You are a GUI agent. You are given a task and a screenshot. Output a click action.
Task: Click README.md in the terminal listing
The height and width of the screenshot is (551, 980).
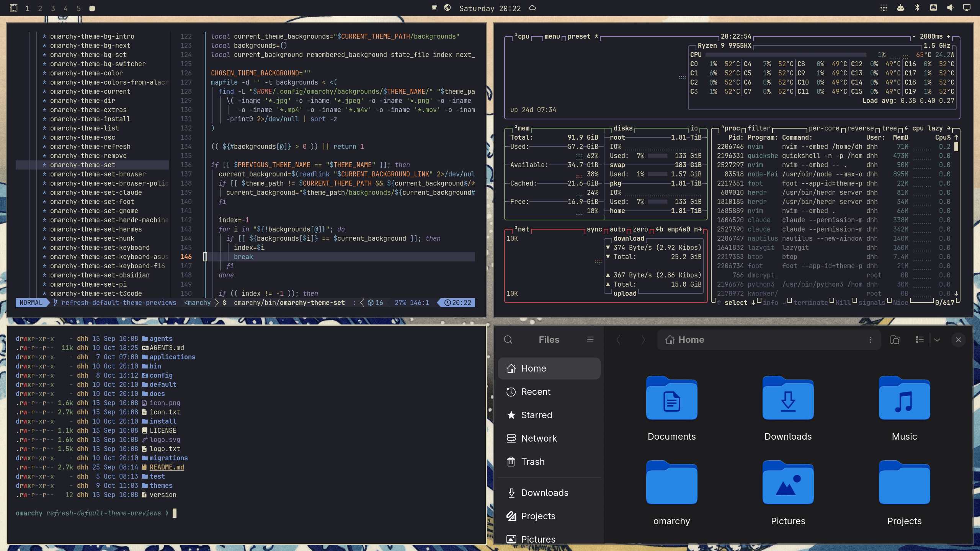click(167, 467)
